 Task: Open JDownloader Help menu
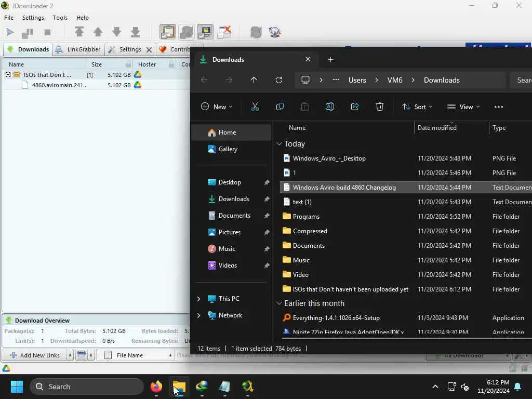(83, 18)
